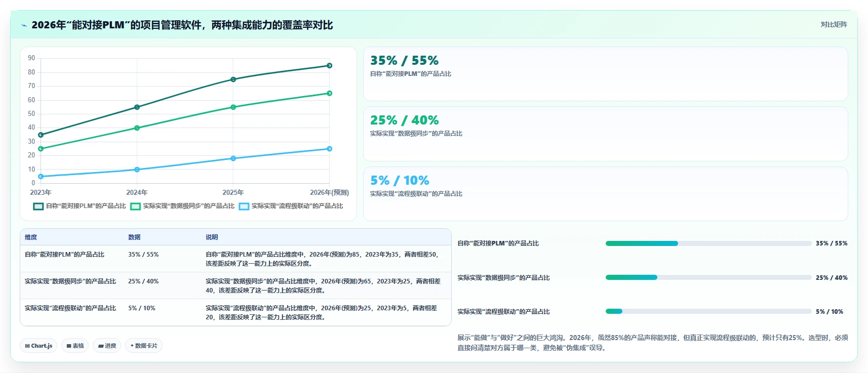Screen dimensions: 868x373
Task: Click the blue data point at 2026年(预测)
Action: tap(329, 149)
